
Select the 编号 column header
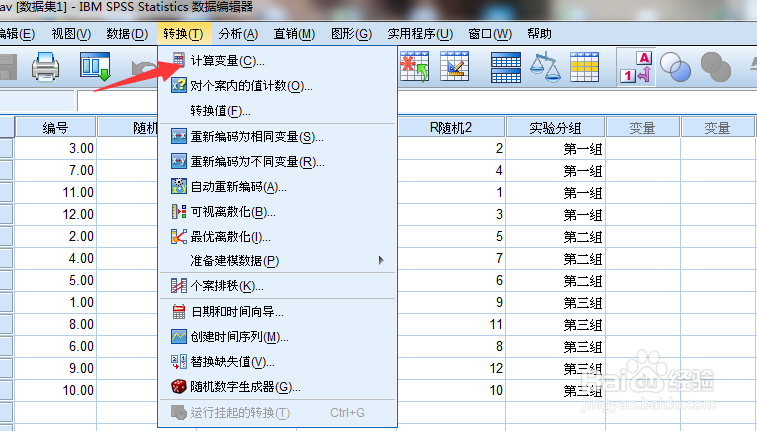[x=55, y=128]
